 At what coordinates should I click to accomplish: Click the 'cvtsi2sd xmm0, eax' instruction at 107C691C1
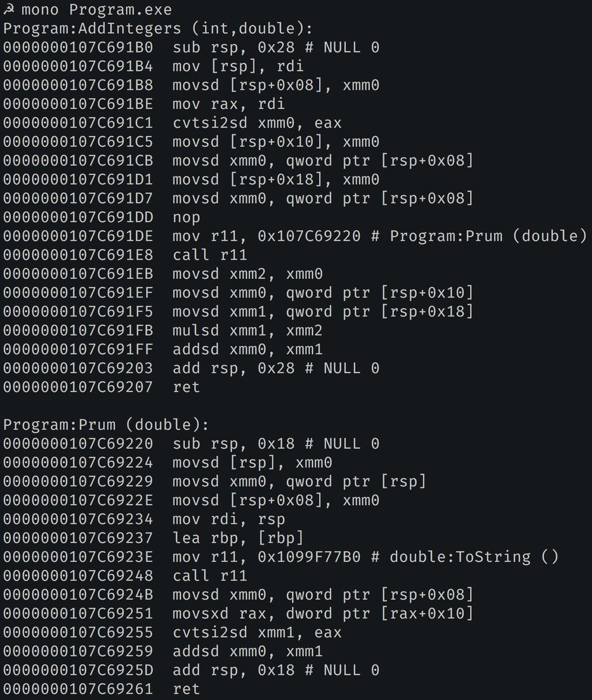tap(257, 123)
